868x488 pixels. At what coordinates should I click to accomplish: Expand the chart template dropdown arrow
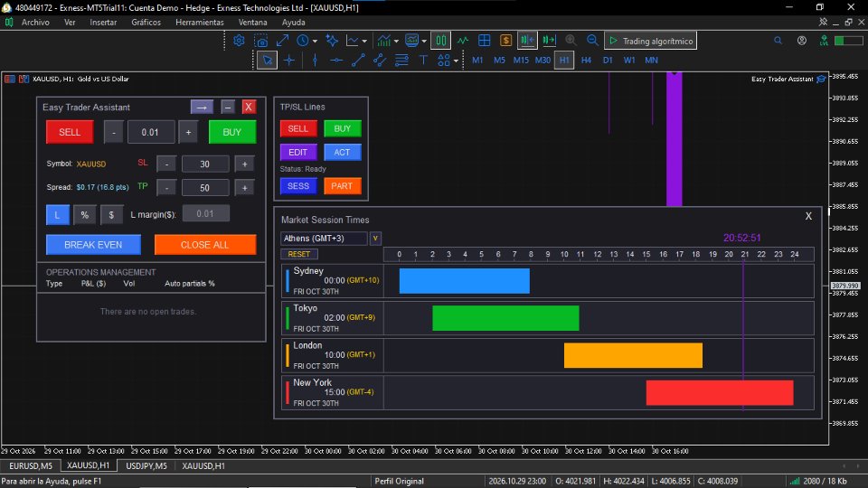point(364,41)
